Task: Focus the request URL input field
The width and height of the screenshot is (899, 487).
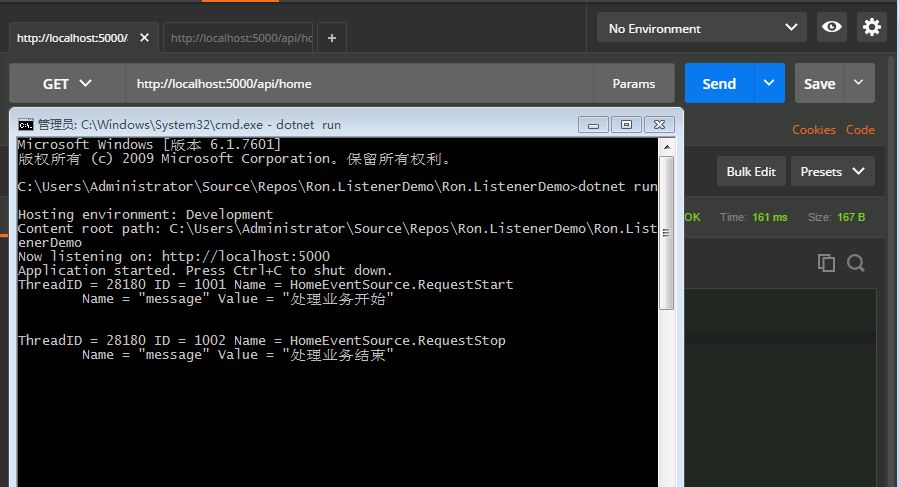Action: 359,84
